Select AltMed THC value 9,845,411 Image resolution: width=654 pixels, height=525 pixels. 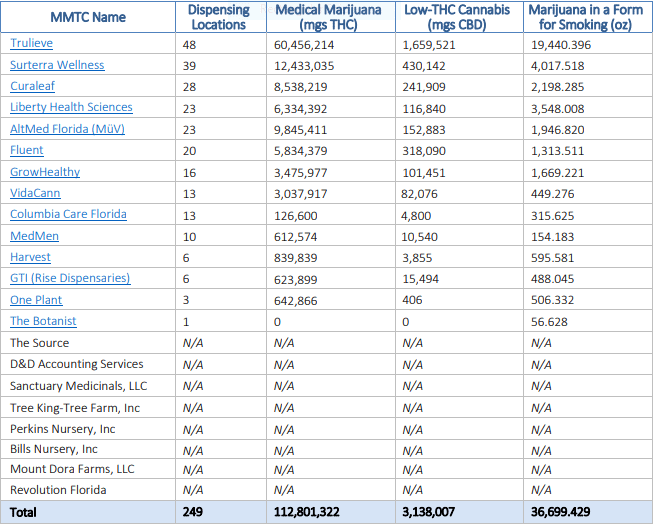pos(301,130)
